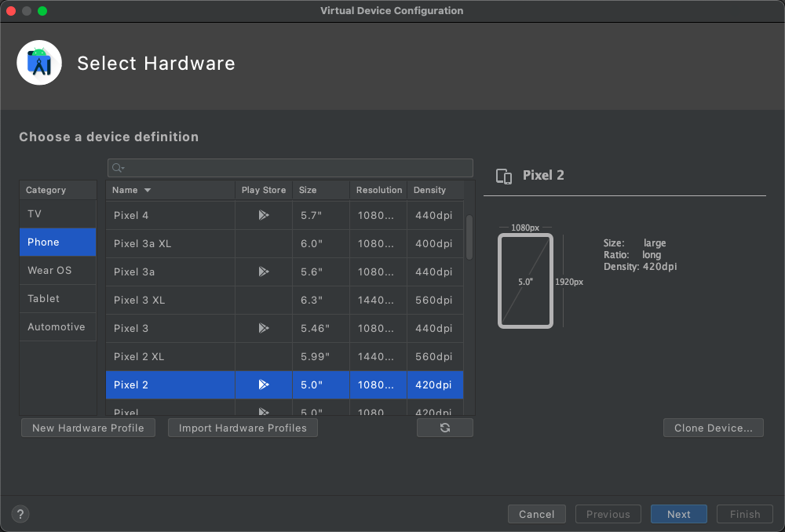The width and height of the screenshot is (785, 532).
Task: Focus the device search field
Action: (x=290, y=168)
